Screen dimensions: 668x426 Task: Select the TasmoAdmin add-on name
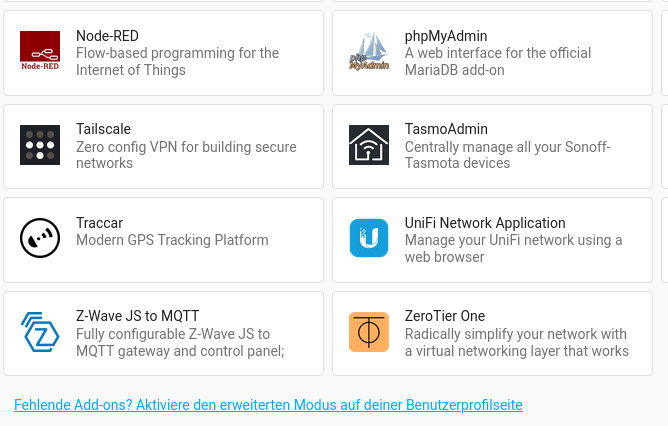[x=446, y=129]
